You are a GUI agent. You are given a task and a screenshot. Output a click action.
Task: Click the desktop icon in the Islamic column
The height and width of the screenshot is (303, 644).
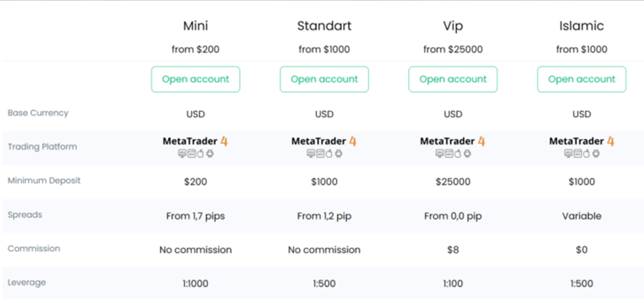[x=568, y=153]
